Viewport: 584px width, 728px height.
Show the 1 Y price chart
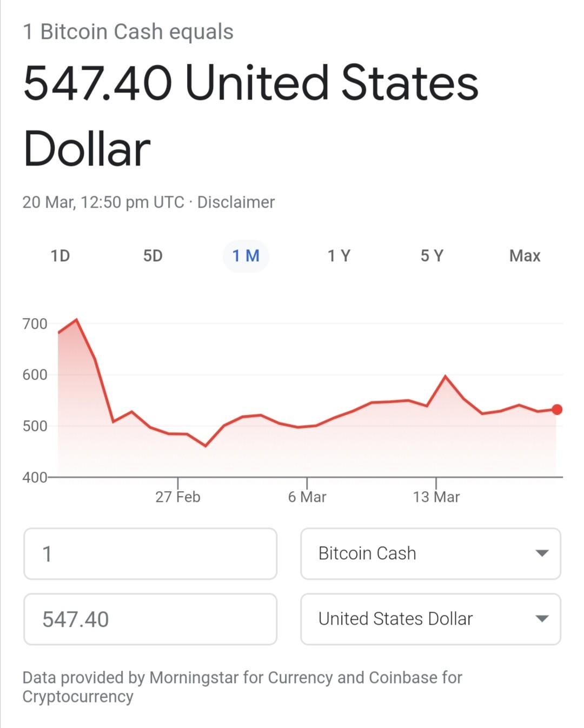[339, 256]
